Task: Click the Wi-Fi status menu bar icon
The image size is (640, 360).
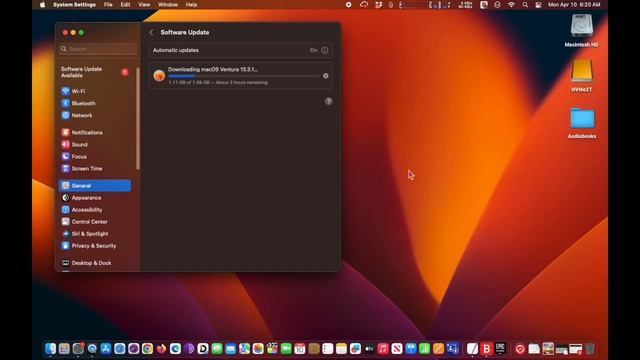Action: [511, 5]
